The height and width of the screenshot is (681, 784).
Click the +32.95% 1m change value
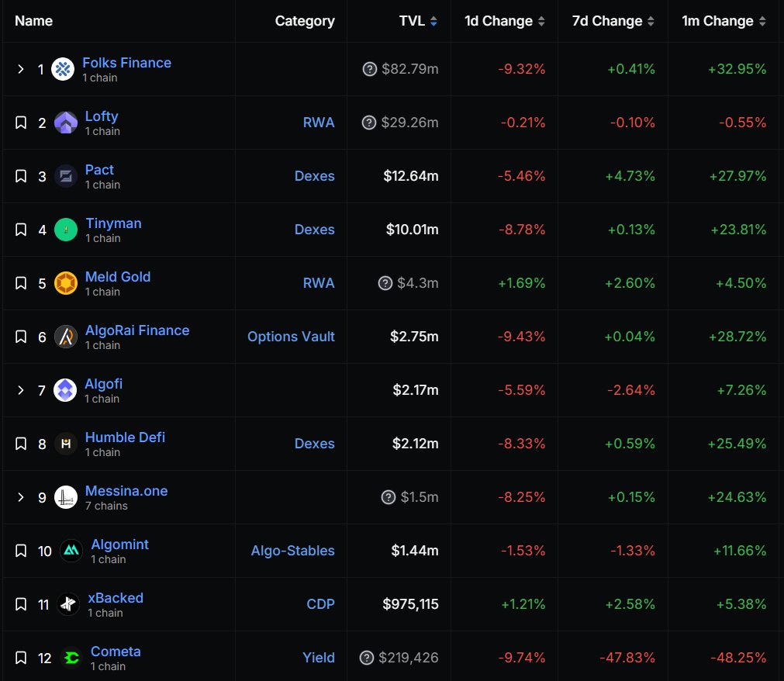[x=737, y=69]
